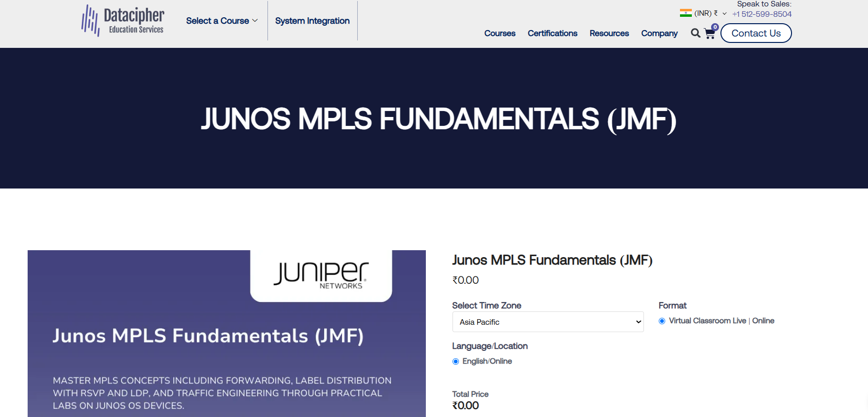Call the +1 512-599-8504 sales number
868x417 pixels.
762,14
